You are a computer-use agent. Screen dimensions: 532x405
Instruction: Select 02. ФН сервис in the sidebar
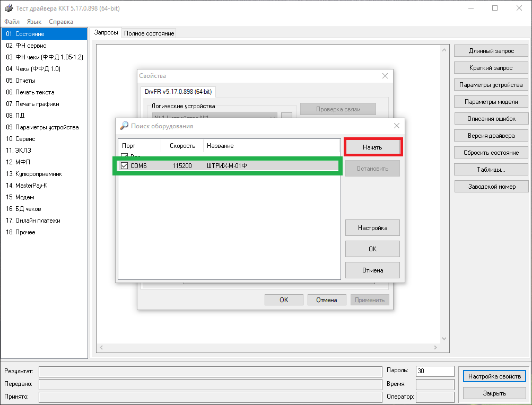(26, 46)
